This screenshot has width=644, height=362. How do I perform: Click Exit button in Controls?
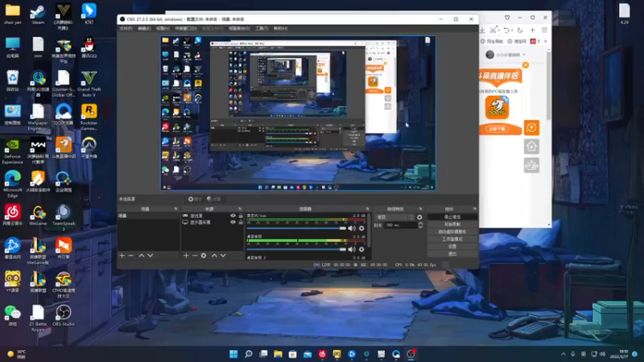point(452,253)
